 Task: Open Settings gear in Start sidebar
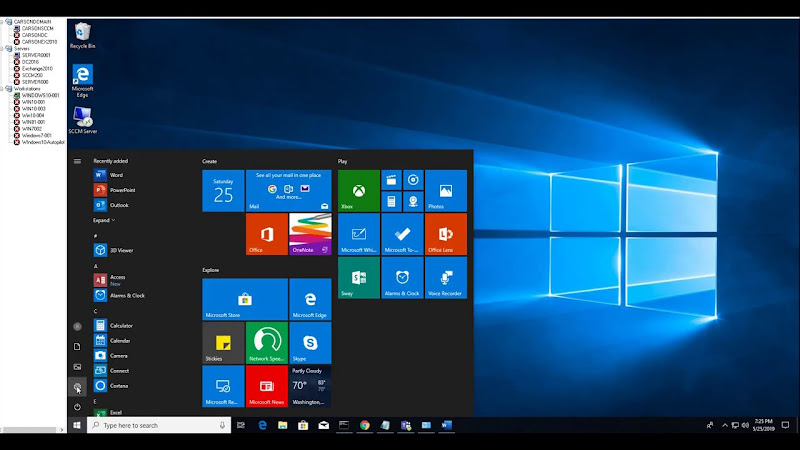[x=77, y=387]
